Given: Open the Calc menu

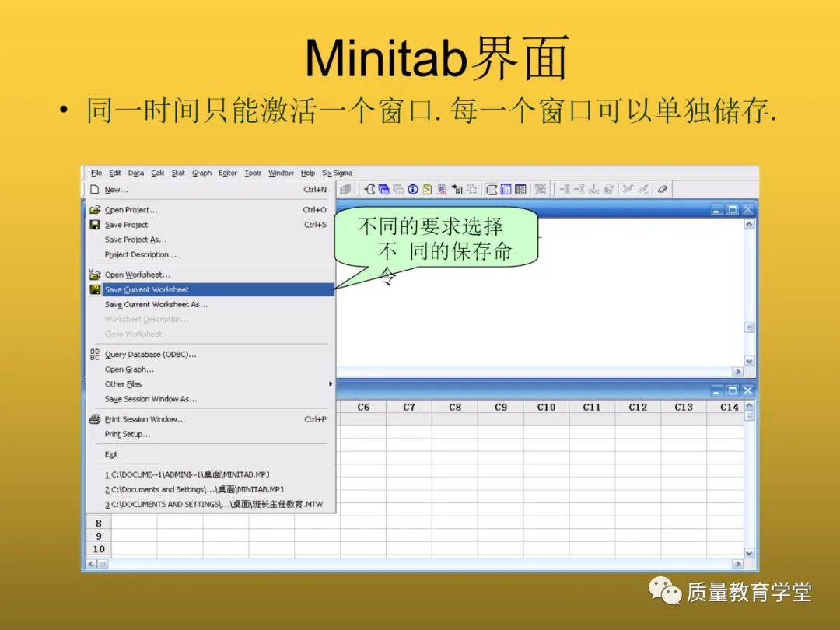Looking at the screenshot, I should click(x=157, y=173).
